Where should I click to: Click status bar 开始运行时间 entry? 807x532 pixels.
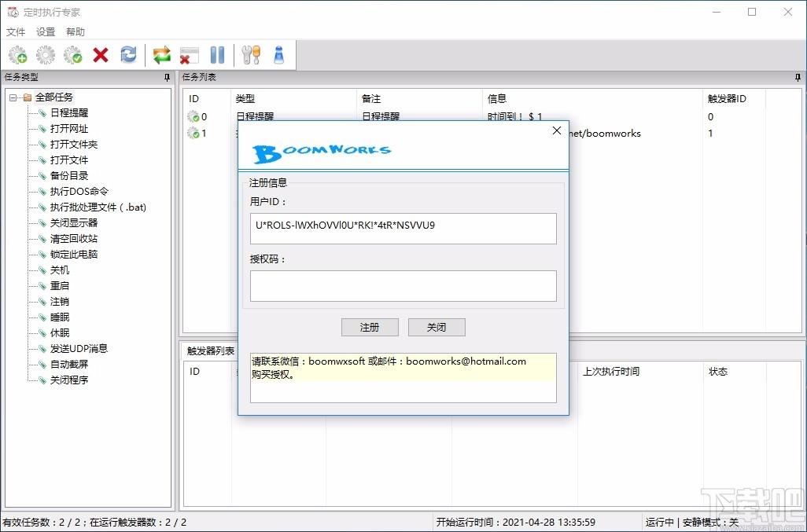tap(516, 523)
